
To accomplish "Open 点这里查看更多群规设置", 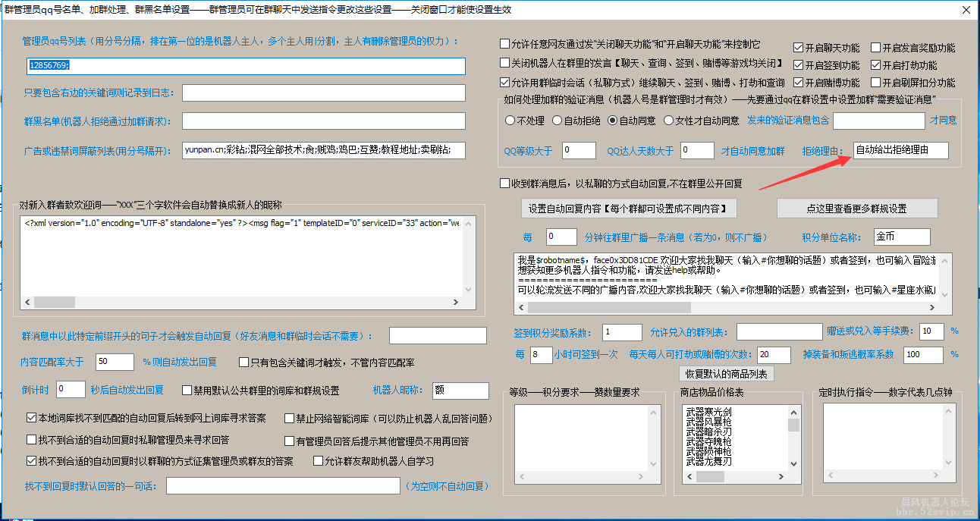I will click(856, 209).
